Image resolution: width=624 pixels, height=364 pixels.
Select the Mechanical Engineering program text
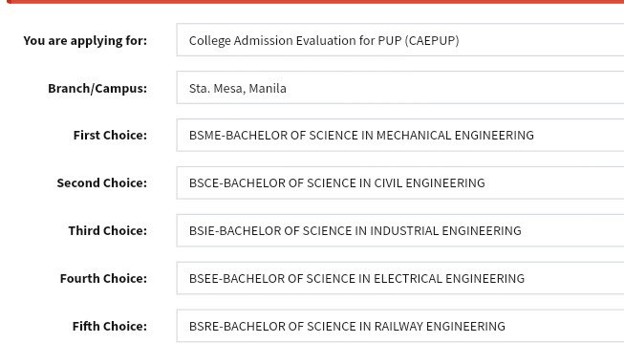361,136
